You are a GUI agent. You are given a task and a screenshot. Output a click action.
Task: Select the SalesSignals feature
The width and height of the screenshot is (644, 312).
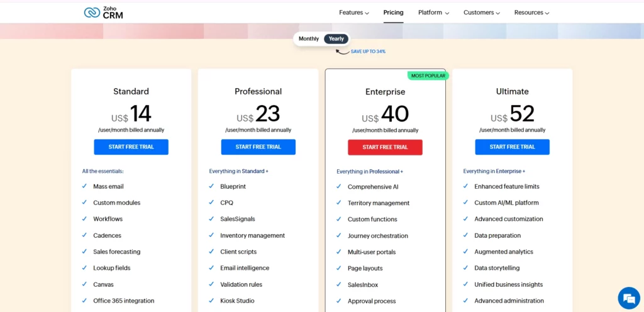pos(237,219)
